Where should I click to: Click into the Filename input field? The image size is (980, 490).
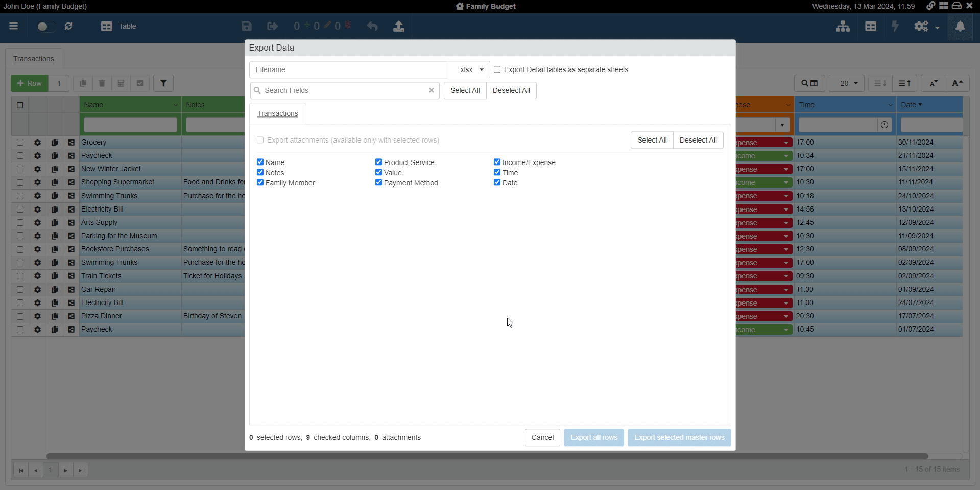348,69
